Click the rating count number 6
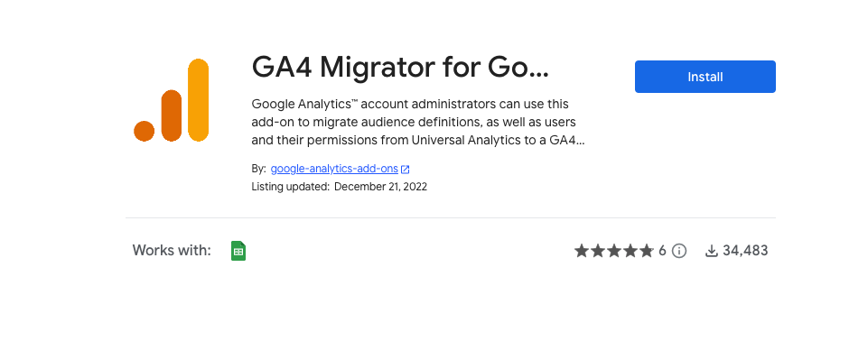The image size is (868, 341). [x=663, y=251]
